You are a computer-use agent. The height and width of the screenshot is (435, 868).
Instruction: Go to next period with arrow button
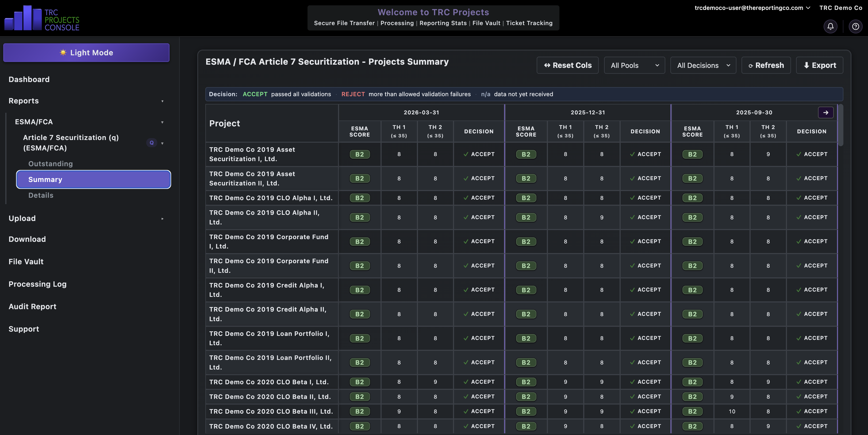click(x=825, y=112)
